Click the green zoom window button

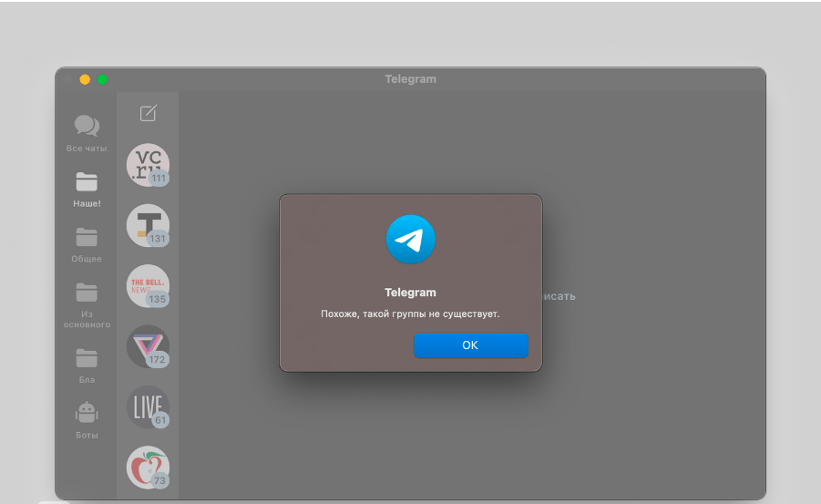click(x=103, y=79)
